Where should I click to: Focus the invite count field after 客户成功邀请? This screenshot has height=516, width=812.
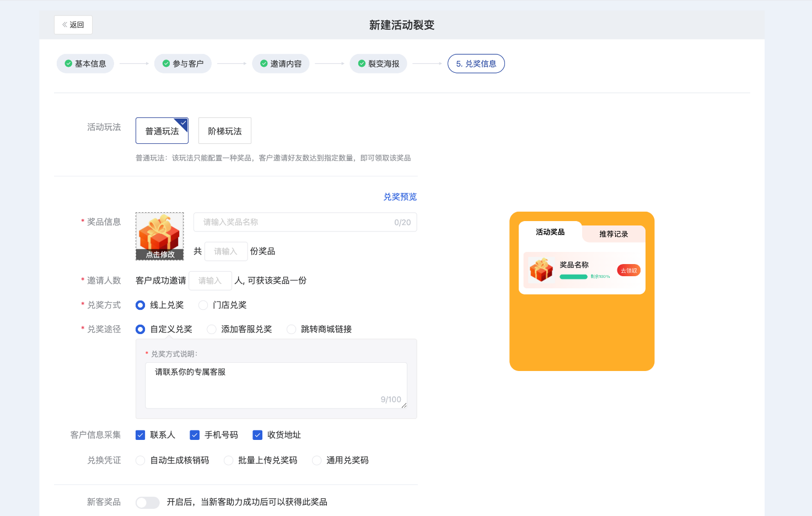pos(211,281)
